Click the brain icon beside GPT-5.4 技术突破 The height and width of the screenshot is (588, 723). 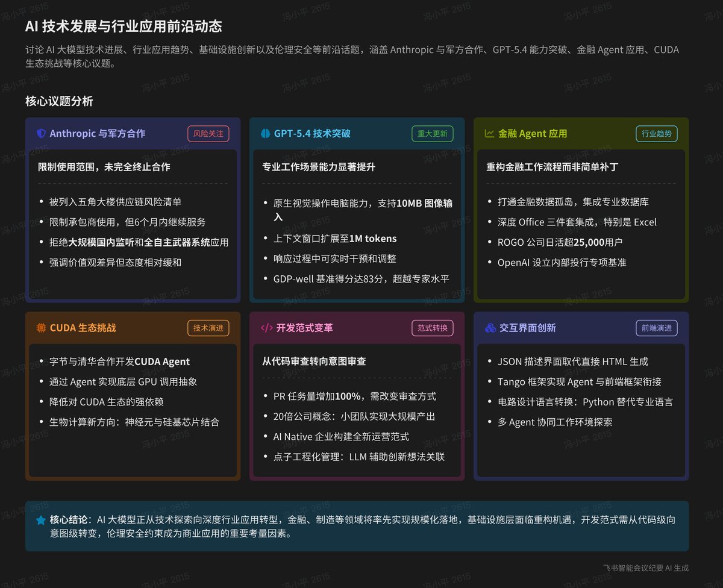(266, 134)
